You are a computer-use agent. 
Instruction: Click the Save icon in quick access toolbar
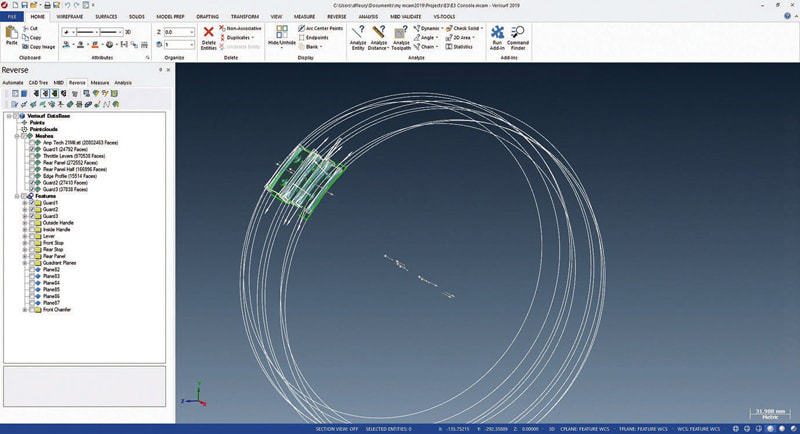(x=24, y=5)
